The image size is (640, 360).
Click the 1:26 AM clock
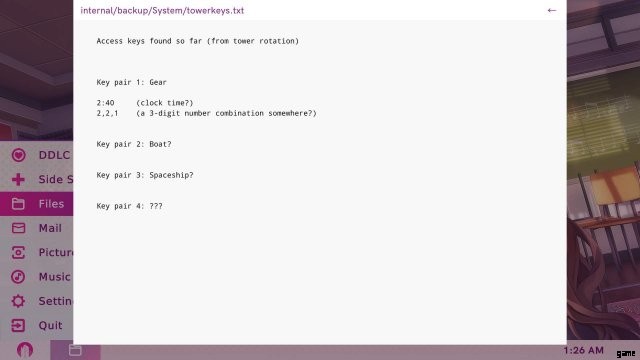(583, 350)
